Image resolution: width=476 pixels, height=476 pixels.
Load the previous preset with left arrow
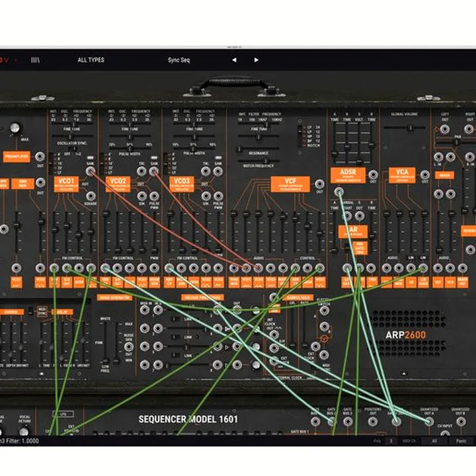click(x=234, y=60)
